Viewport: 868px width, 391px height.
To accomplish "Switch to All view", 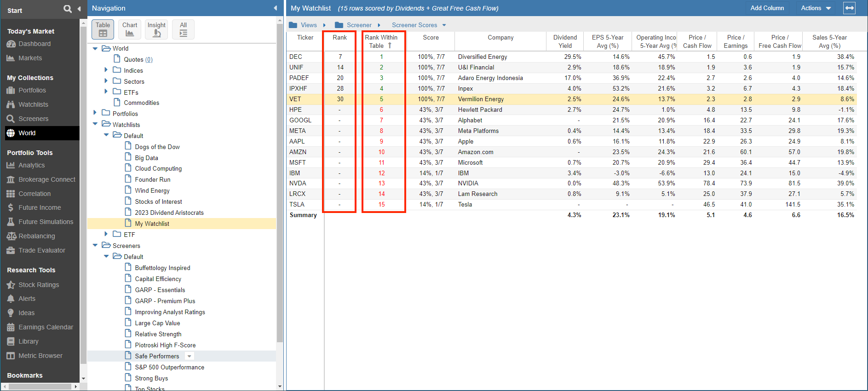I will [183, 29].
